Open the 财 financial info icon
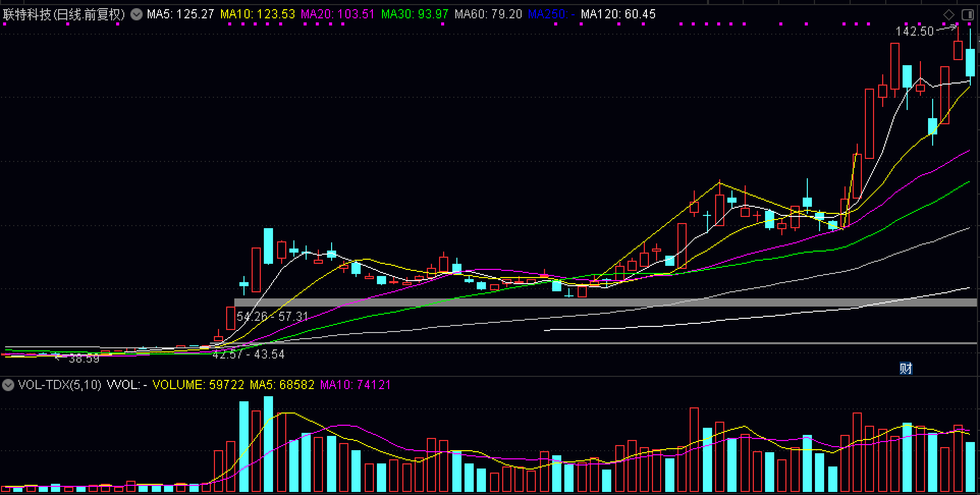This screenshot has width=980, height=495. tap(906, 368)
